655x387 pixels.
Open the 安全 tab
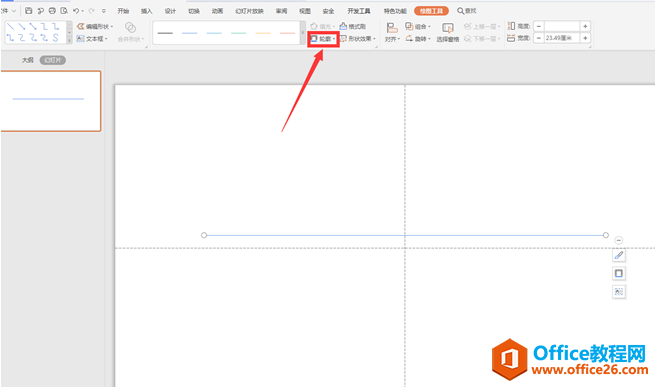tap(328, 11)
